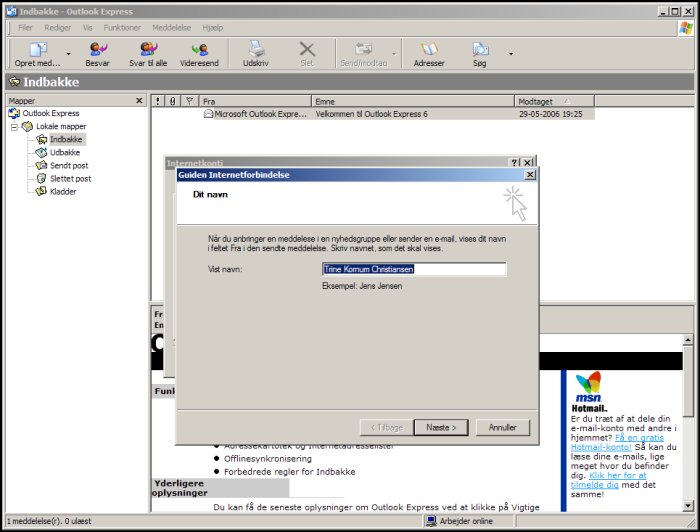Click the Søg search icon
The image size is (700, 532).
[x=481, y=48]
